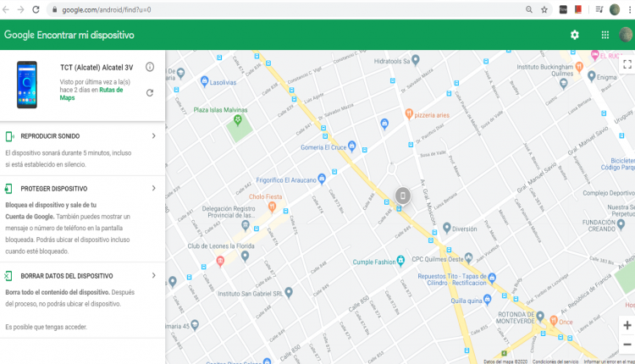
Task: Expand the Proteger Dispositivo option
Action: 153,189
